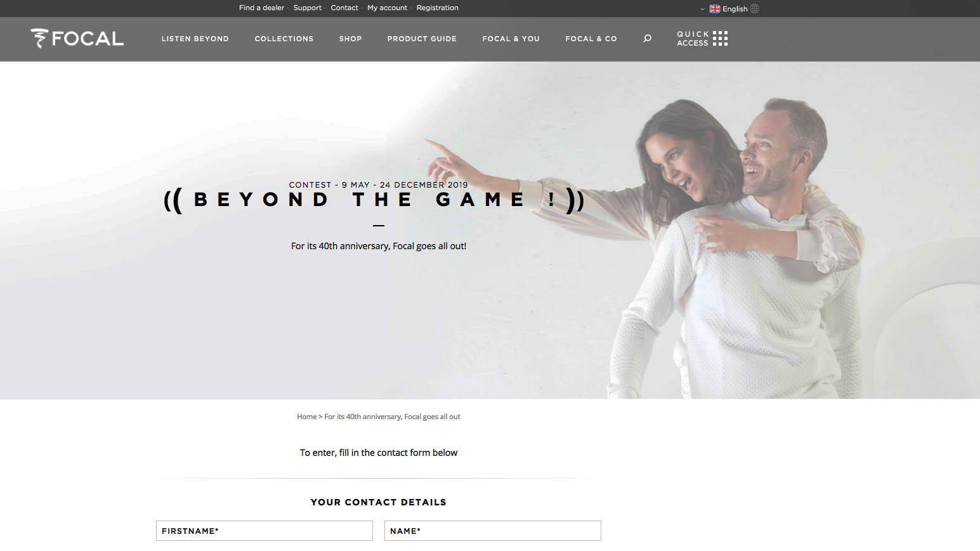Open the Support link
This screenshot has width=980, height=551.
[x=307, y=8]
